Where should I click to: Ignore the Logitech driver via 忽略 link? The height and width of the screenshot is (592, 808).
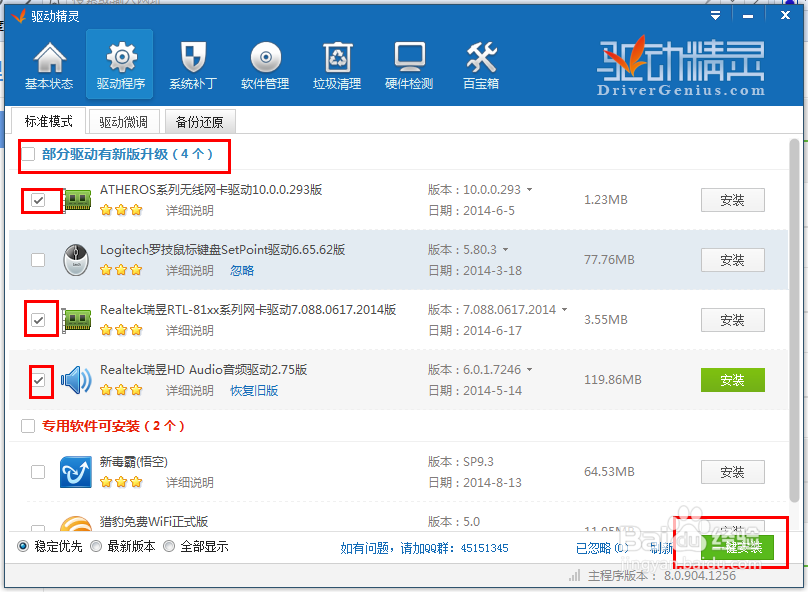tap(242, 270)
